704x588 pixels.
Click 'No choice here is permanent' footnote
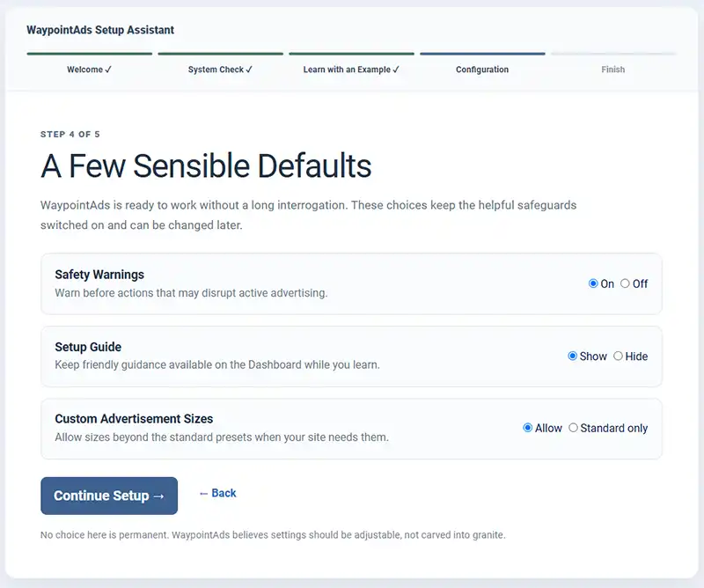click(x=273, y=535)
